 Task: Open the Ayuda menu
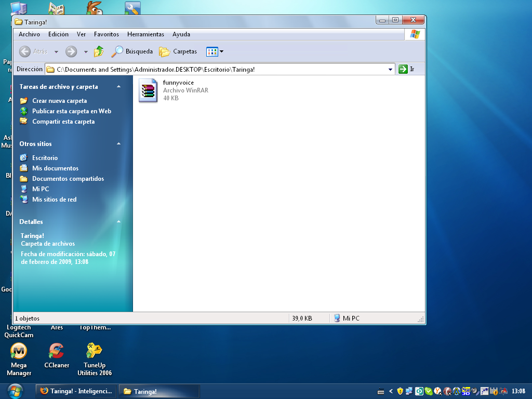pos(181,34)
